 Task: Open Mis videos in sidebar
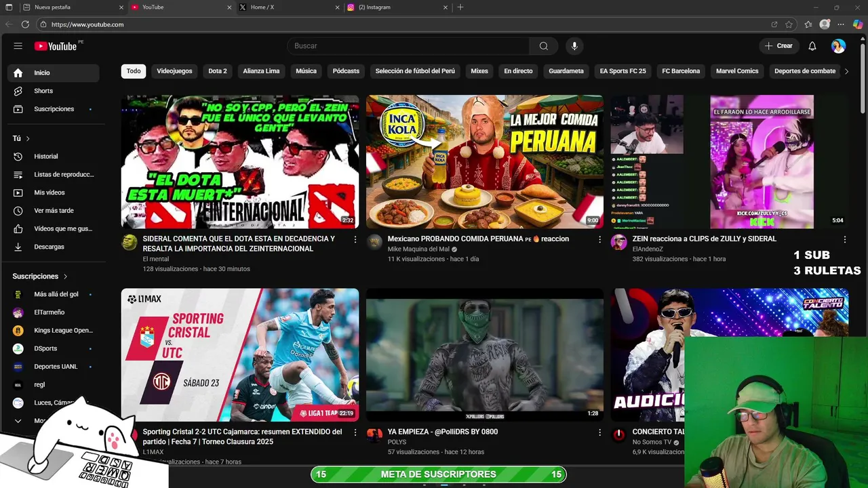point(53,192)
